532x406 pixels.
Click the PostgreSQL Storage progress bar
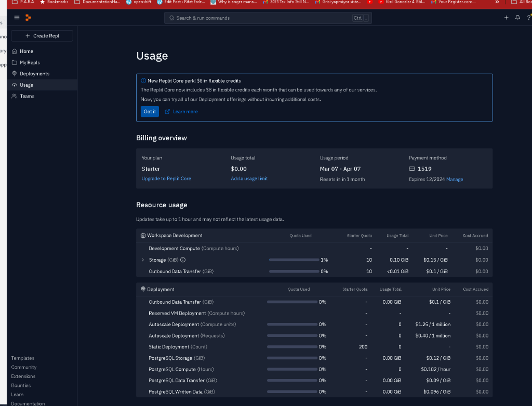point(292,358)
